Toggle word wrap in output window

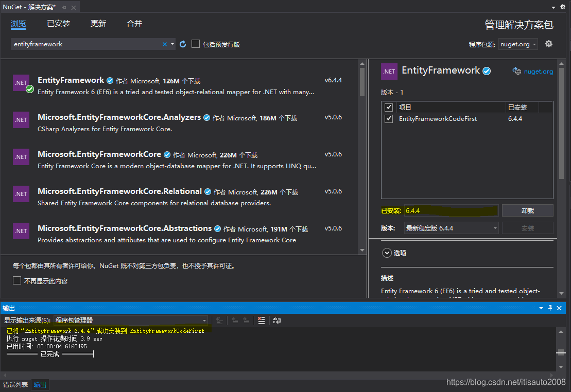[277, 320]
